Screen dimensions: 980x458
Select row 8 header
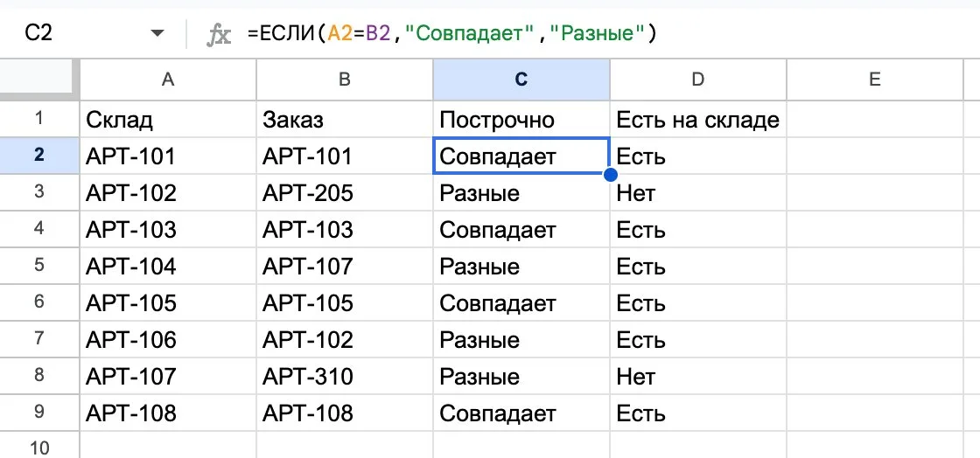(x=40, y=376)
